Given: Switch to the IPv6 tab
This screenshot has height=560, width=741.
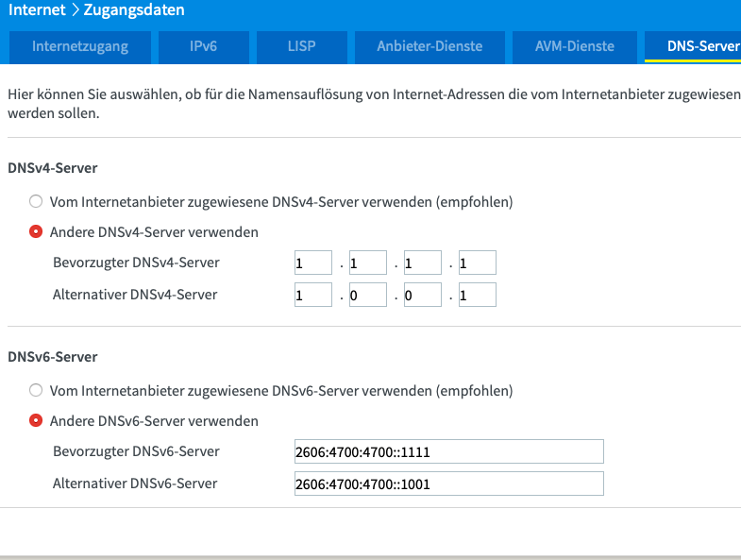Looking at the screenshot, I should pyautogui.click(x=204, y=47).
